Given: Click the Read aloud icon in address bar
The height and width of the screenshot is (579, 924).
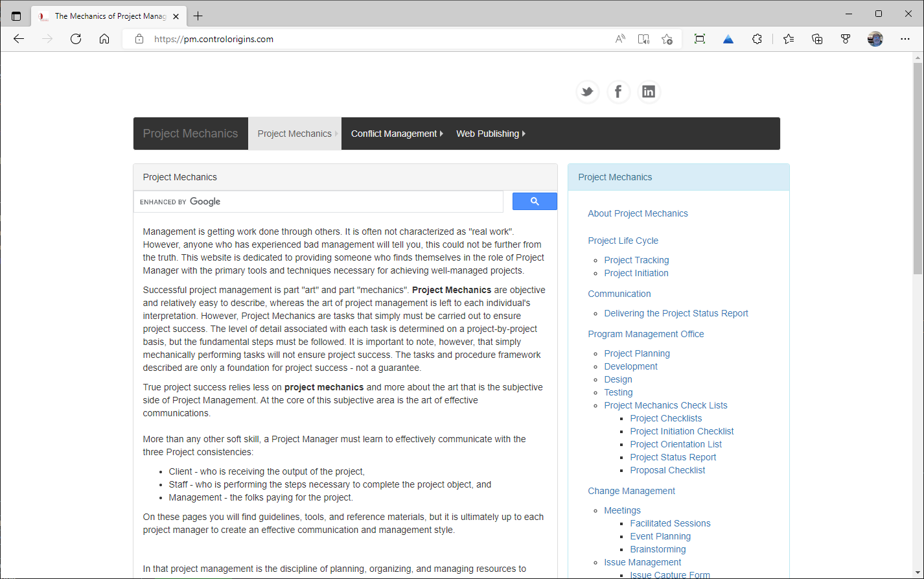Looking at the screenshot, I should click(620, 39).
